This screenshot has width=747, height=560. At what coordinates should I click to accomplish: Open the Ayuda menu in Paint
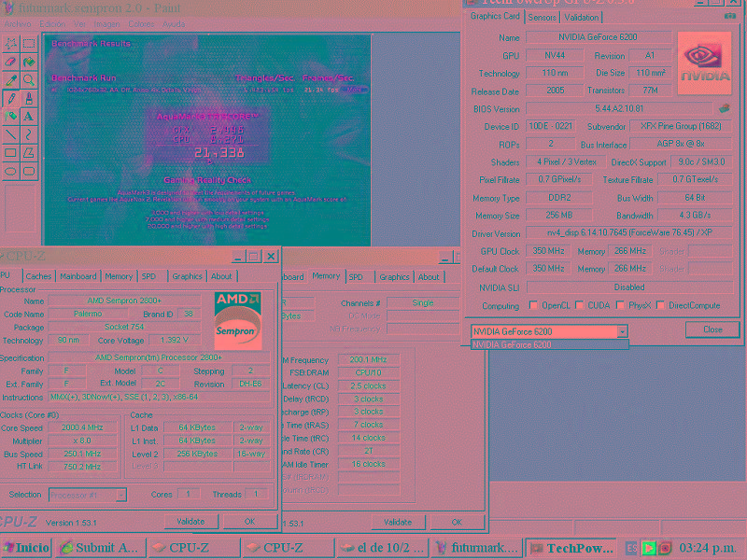tap(174, 24)
